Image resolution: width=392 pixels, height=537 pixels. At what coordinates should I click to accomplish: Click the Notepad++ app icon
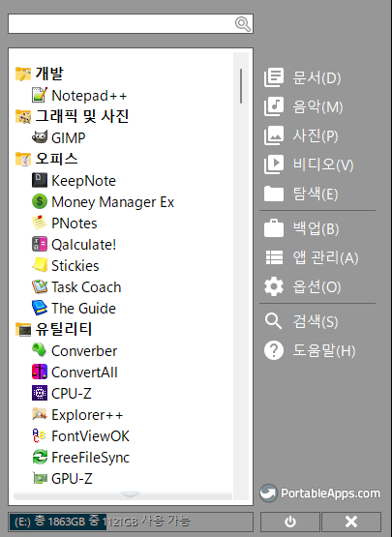[40, 95]
